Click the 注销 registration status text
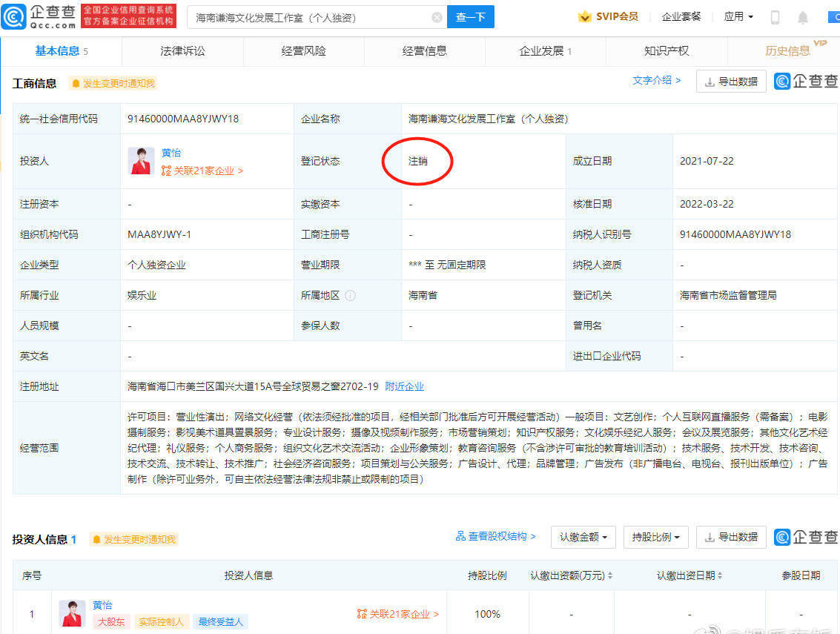Image resolution: width=840 pixels, height=634 pixels. (418, 161)
